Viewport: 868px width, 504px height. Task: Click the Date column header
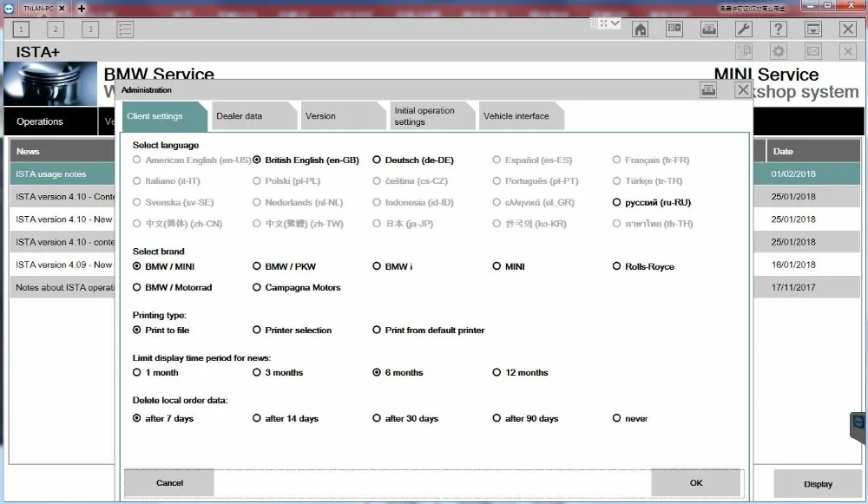[x=813, y=151]
